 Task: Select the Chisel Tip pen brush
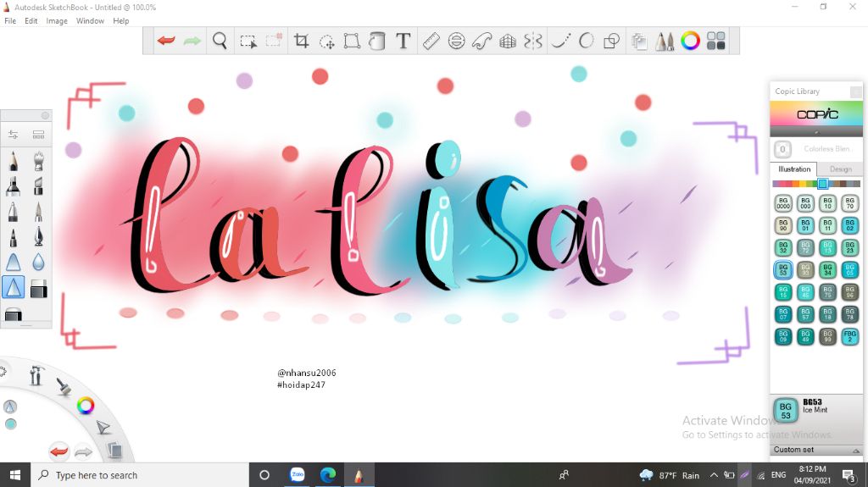click(x=38, y=186)
